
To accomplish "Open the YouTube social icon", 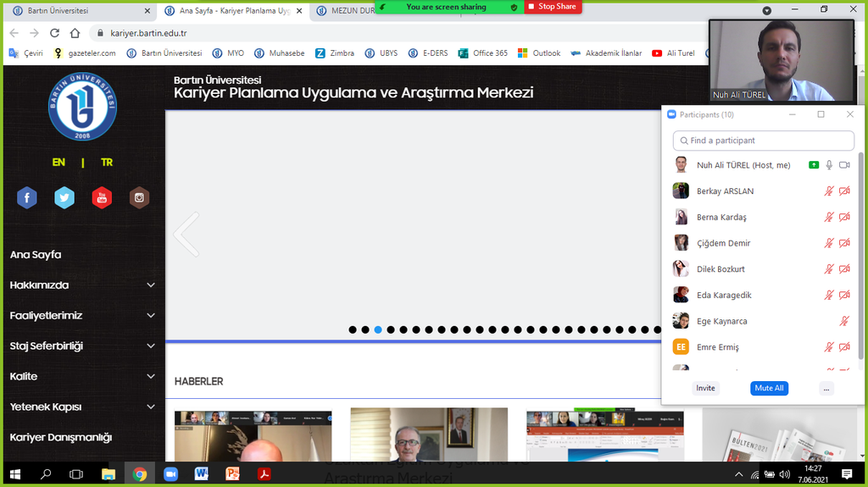I will coord(102,198).
